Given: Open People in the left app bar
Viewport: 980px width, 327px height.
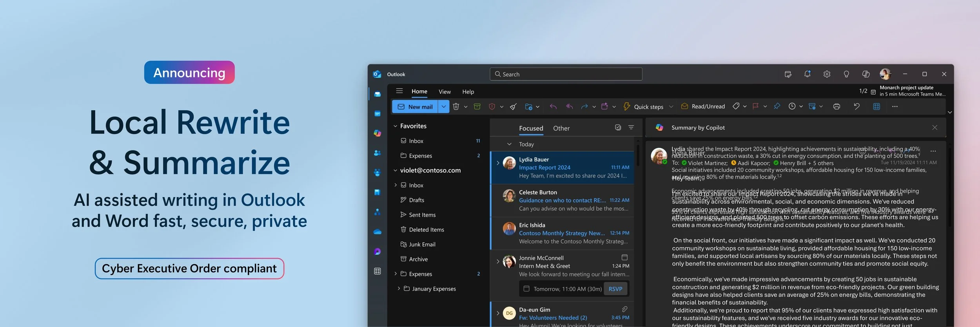Looking at the screenshot, I should click(377, 153).
